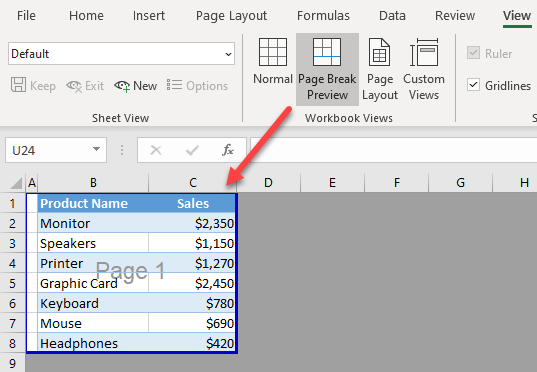
Task: Toggle the Ruler checkbox
Action: coord(473,53)
